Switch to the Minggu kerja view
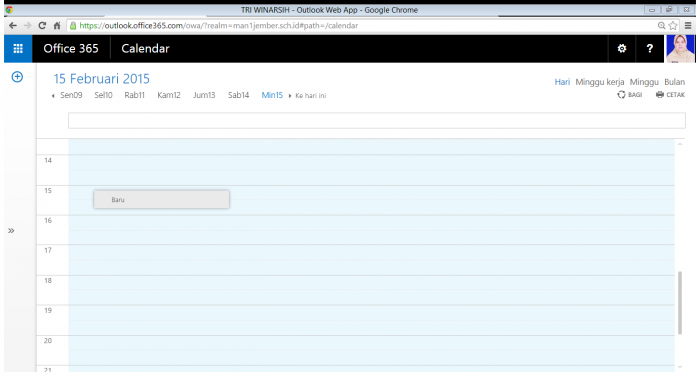 pyautogui.click(x=600, y=82)
